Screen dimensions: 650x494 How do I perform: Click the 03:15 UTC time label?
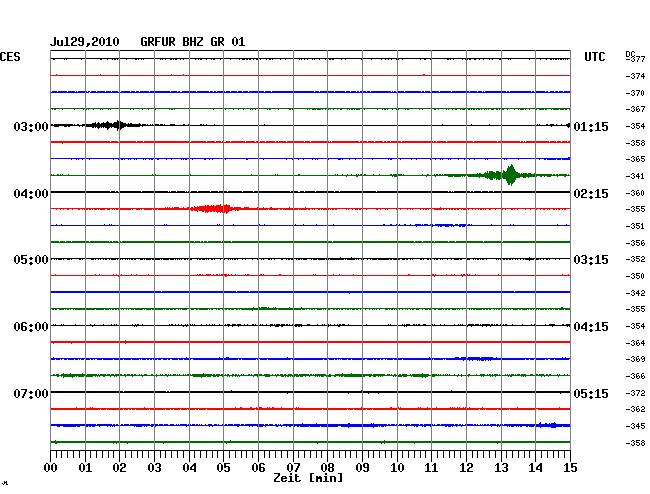pos(591,260)
